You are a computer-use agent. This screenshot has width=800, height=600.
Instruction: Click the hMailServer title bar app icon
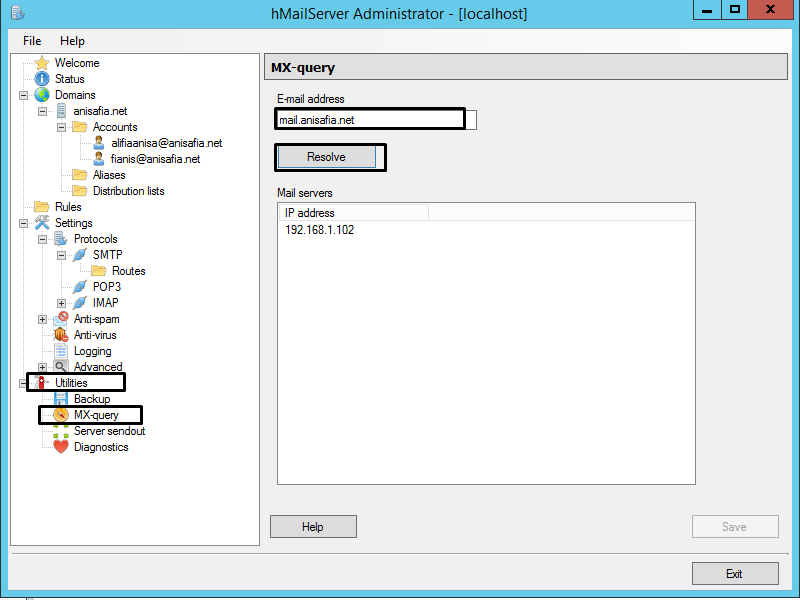point(17,13)
